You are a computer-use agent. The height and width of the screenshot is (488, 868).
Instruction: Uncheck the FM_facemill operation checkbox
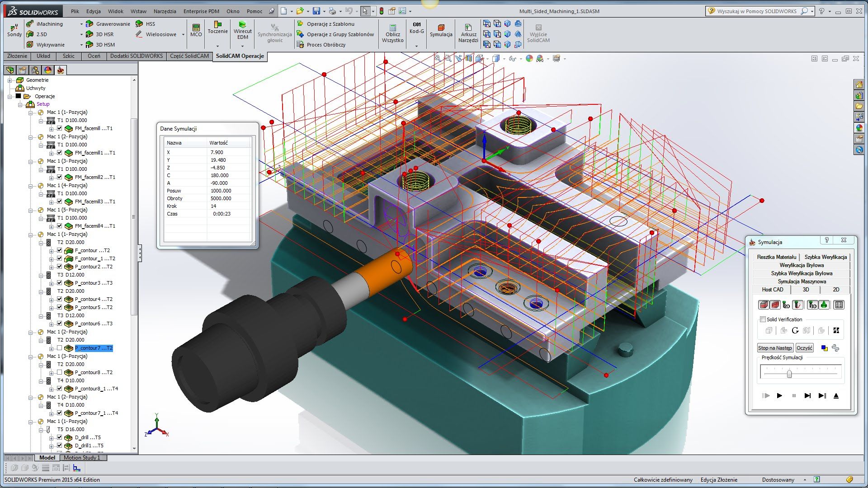tap(59, 128)
